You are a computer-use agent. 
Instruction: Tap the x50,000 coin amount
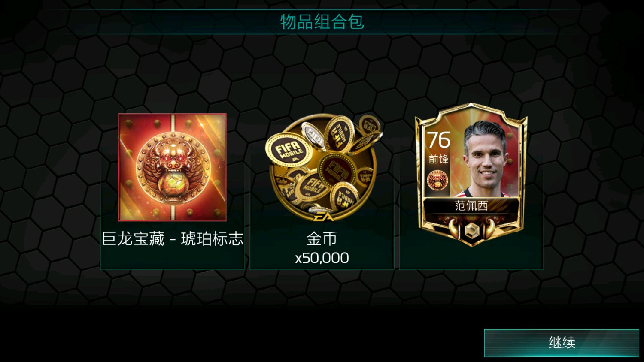click(322, 258)
